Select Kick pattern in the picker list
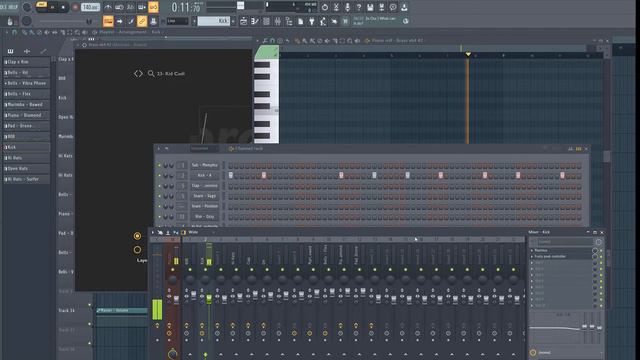This screenshot has height=360, width=640. point(27,147)
